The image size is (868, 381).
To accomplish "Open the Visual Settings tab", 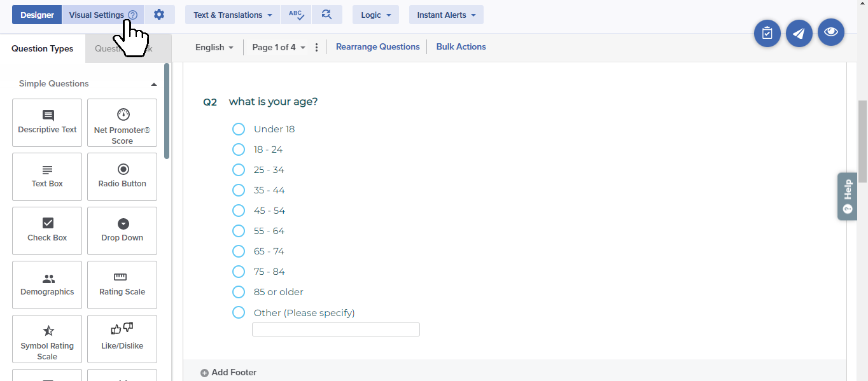I will tap(97, 15).
